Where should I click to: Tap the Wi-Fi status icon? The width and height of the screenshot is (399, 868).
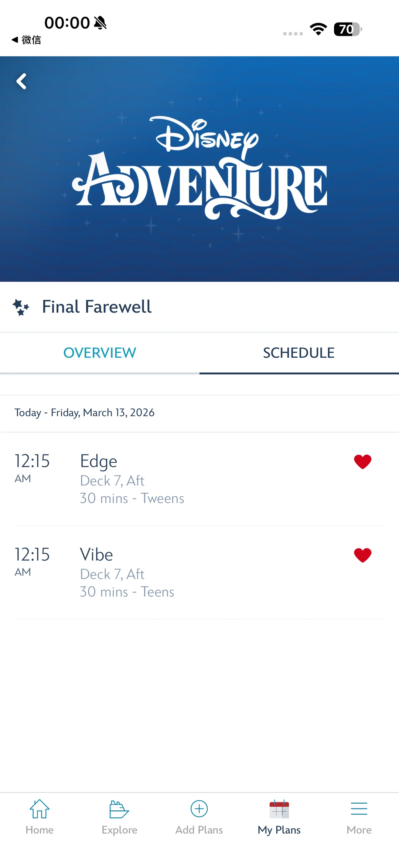point(318,29)
